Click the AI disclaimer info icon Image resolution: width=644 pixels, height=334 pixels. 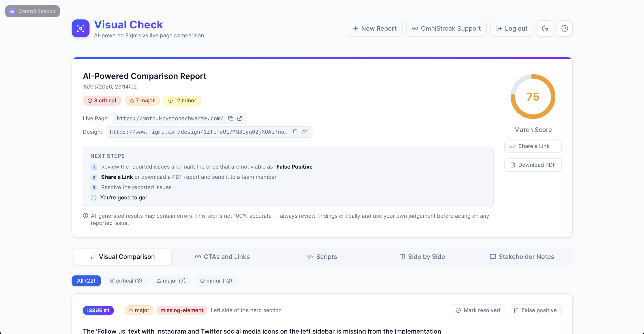pos(85,216)
